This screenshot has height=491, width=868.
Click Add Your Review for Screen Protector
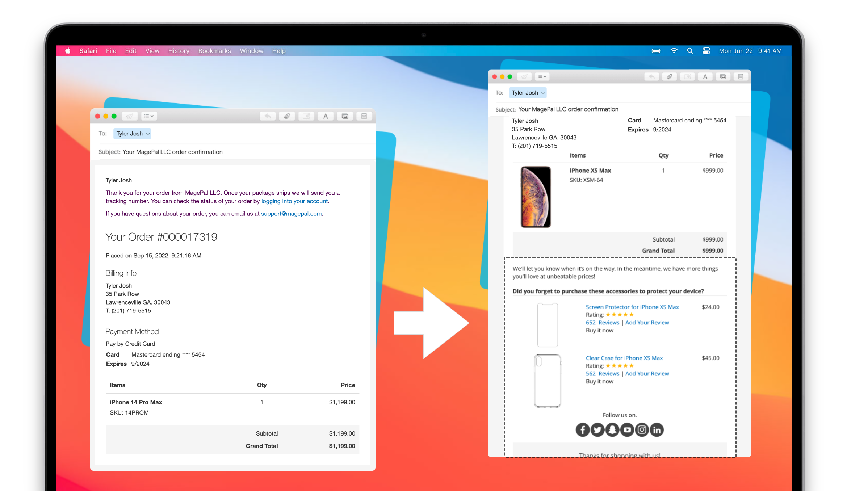tap(647, 322)
